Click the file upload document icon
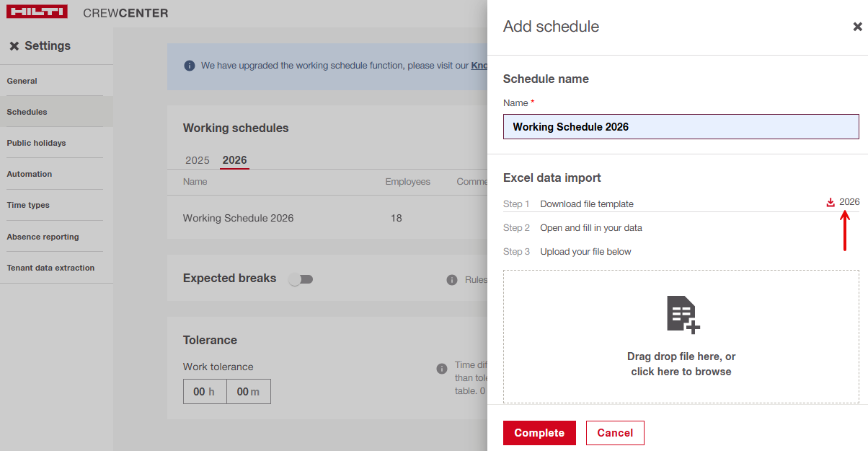The image size is (868, 451). pos(682,315)
